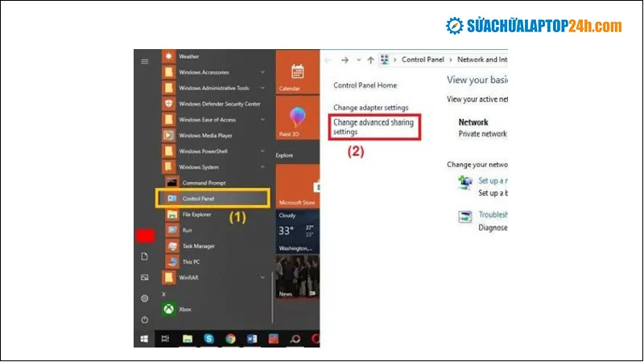This screenshot has width=644, height=362.
Task: Open Skype from the taskbar
Action: [209, 339]
